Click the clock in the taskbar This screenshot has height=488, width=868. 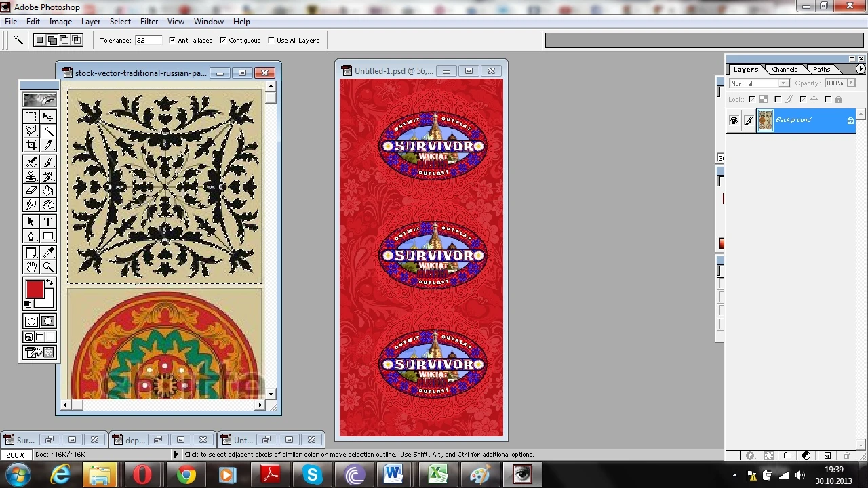833,475
